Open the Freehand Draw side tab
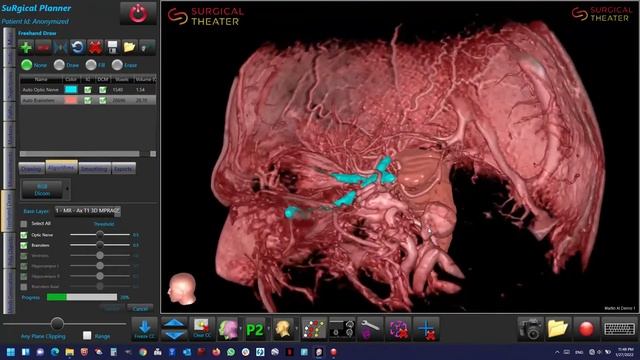The width and height of the screenshot is (640, 360). [9, 211]
